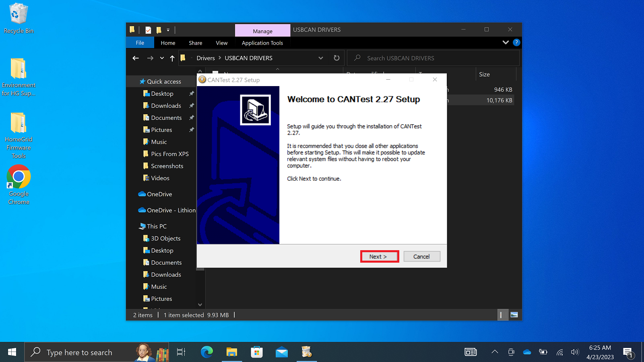Open Customize Quick Access Toolbar dropdown
Viewport: 644px width, 362px height.
coord(168,30)
